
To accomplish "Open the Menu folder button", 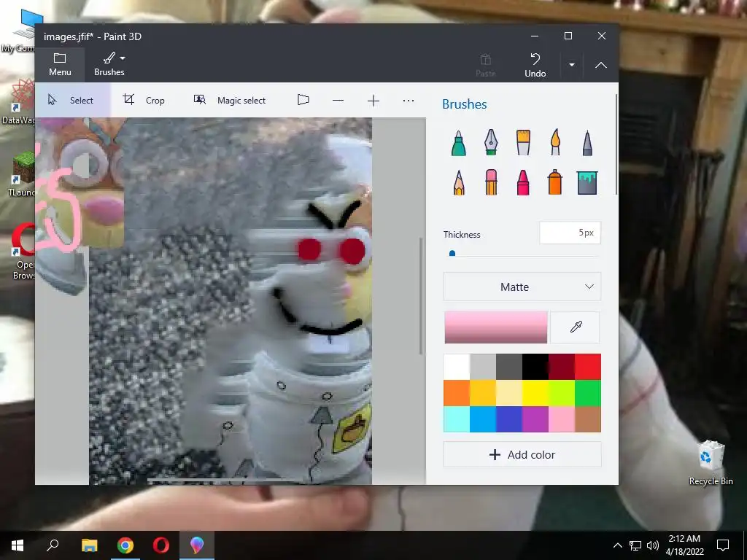I will (60, 64).
